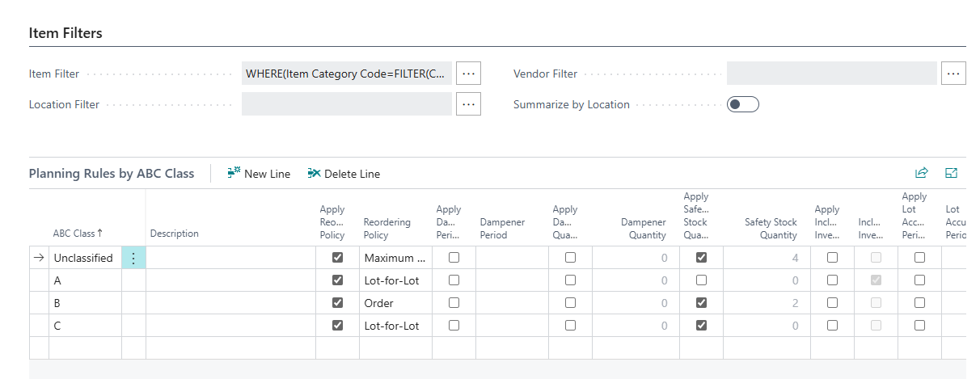
Task: Check Apply Lot Accumulation Period for class A row
Action: coord(919,280)
